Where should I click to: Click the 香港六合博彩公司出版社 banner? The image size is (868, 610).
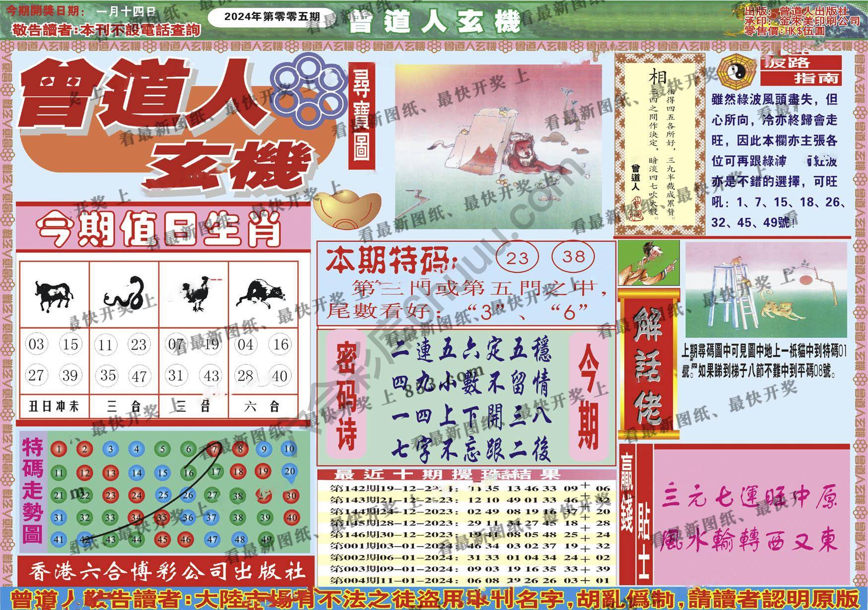(166, 572)
